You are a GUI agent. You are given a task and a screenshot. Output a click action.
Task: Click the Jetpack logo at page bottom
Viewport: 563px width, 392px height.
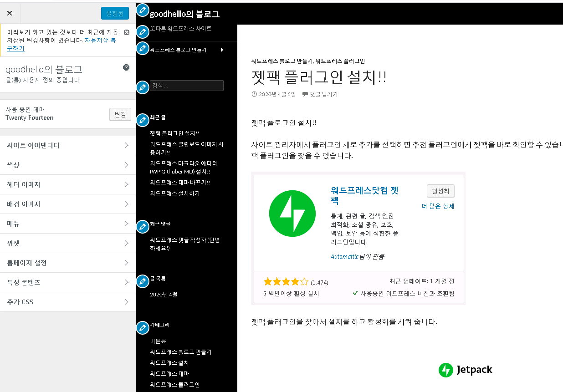point(466,370)
